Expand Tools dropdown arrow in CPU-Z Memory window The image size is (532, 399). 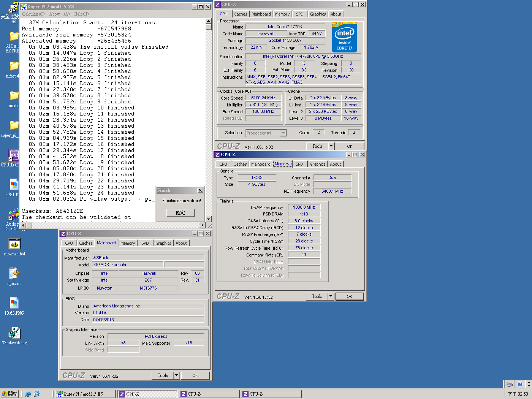tap(331, 296)
